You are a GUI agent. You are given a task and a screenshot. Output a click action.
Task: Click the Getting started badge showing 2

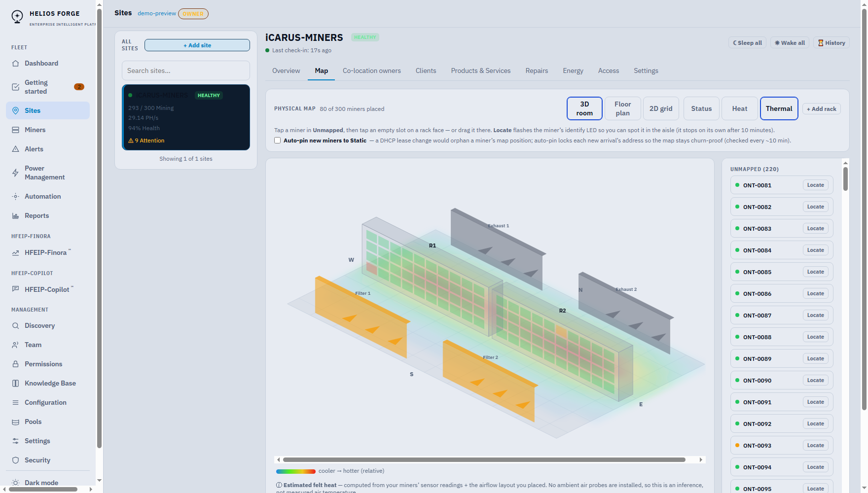point(79,87)
